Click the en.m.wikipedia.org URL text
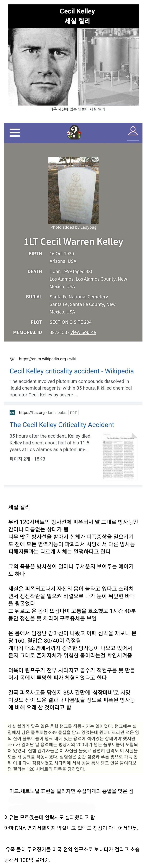The width and height of the screenshot is (146, 868). (42, 359)
